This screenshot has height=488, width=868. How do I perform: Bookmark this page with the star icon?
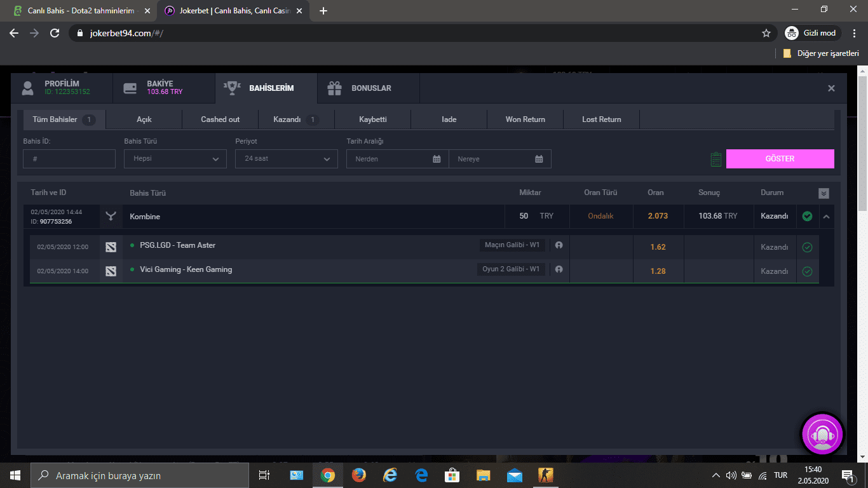(766, 33)
